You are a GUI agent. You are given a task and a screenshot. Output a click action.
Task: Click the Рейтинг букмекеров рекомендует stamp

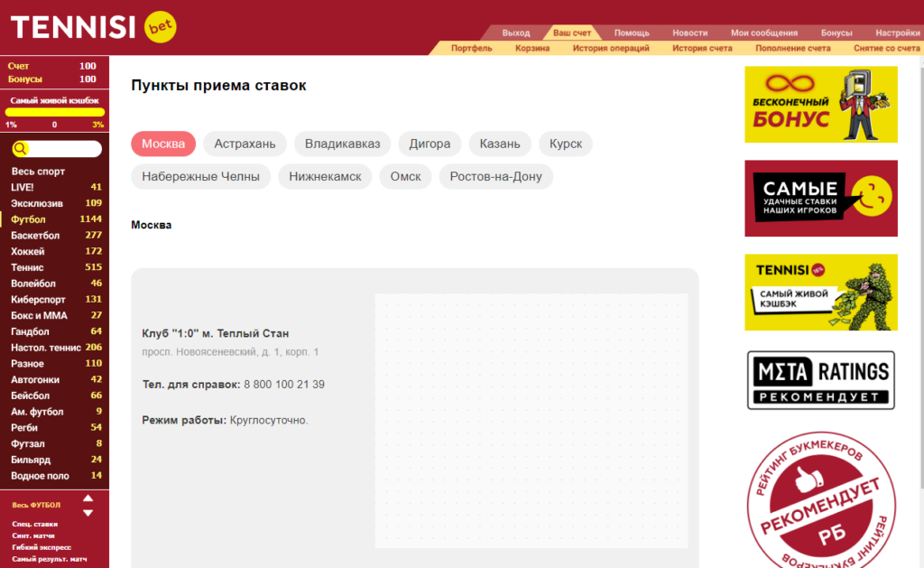click(821, 501)
